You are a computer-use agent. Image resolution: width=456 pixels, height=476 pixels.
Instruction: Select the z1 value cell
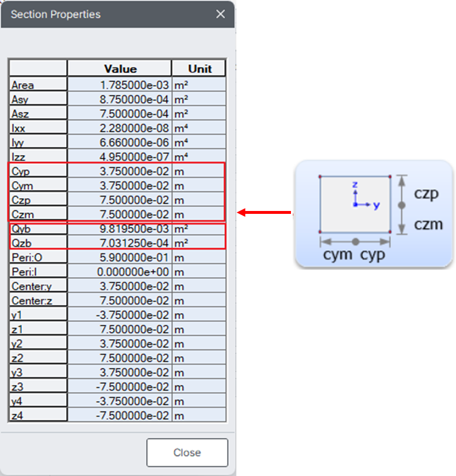click(x=120, y=329)
